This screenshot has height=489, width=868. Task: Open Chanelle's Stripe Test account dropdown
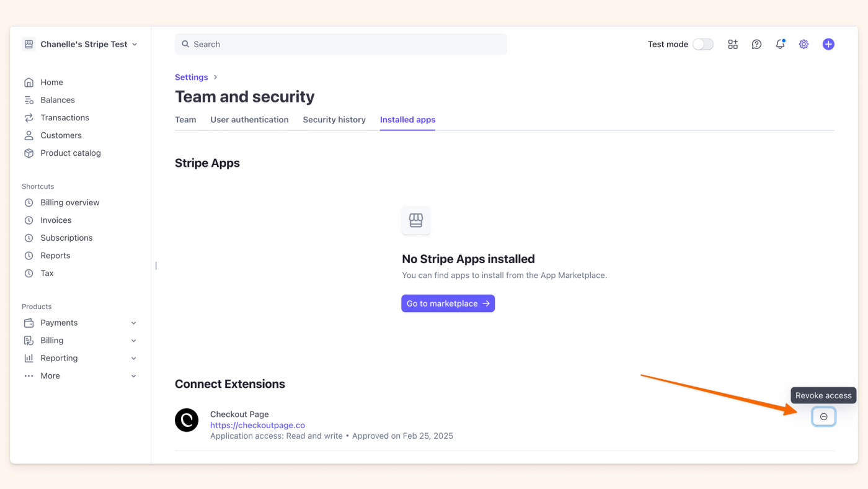click(x=80, y=44)
